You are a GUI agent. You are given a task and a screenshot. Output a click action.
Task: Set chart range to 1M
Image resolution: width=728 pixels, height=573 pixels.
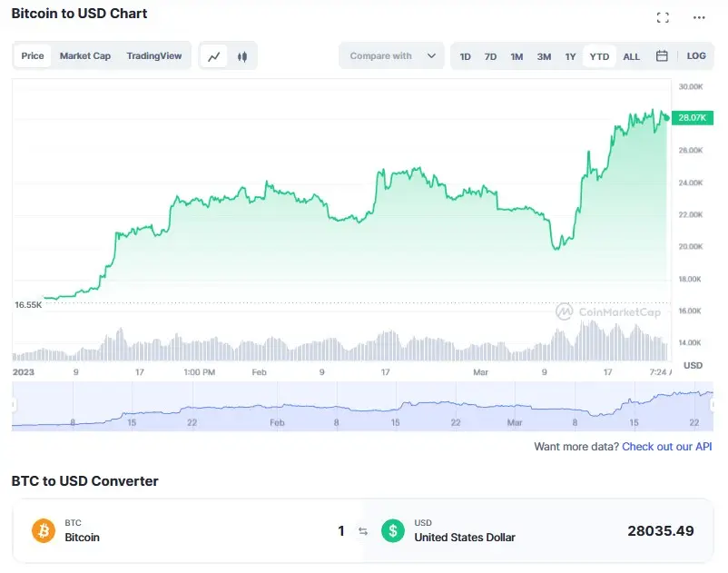(516, 56)
